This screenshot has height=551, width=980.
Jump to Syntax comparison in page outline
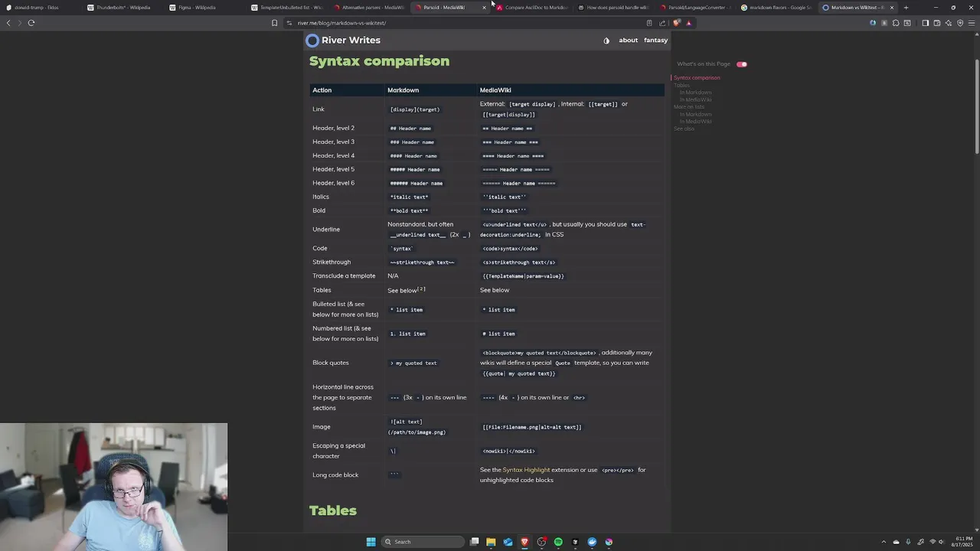697,78
